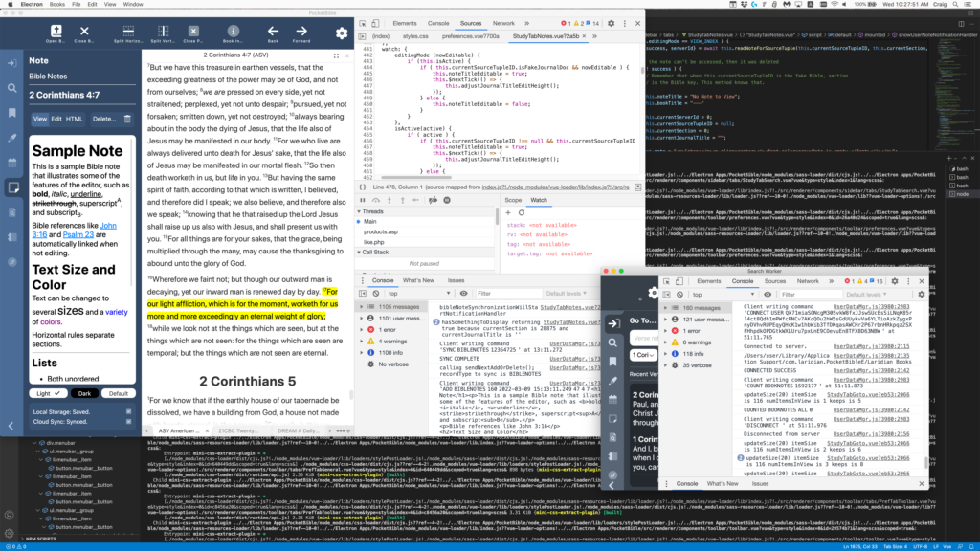Open console settings gear in Search Worker window
Image resolution: width=980 pixels, height=551 pixels.
point(922,295)
